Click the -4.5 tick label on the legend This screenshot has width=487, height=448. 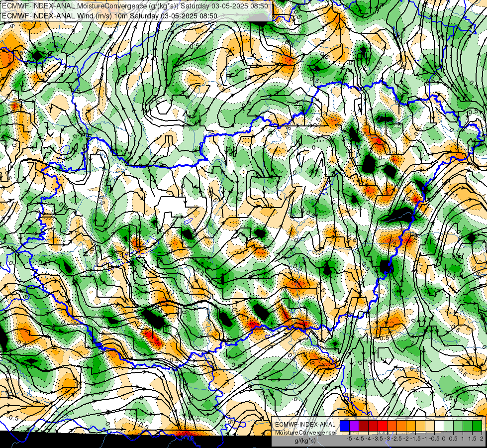click(x=359, y=439)
